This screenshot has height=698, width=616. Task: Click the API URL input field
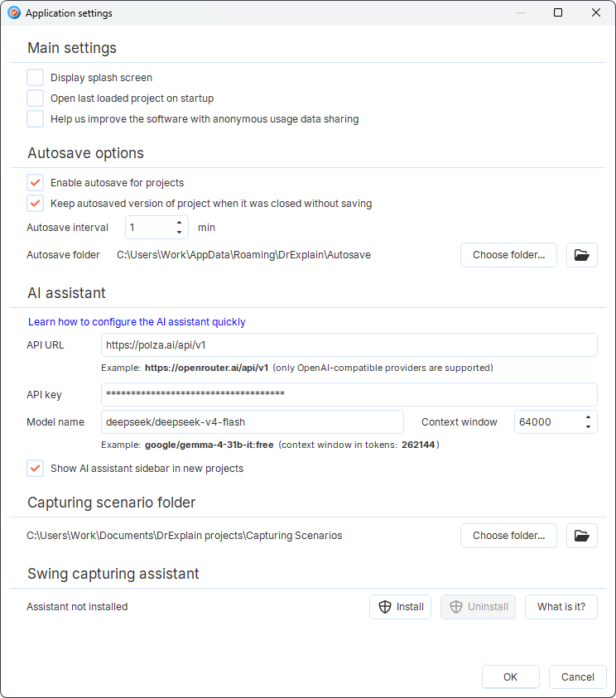pos(349,345)
